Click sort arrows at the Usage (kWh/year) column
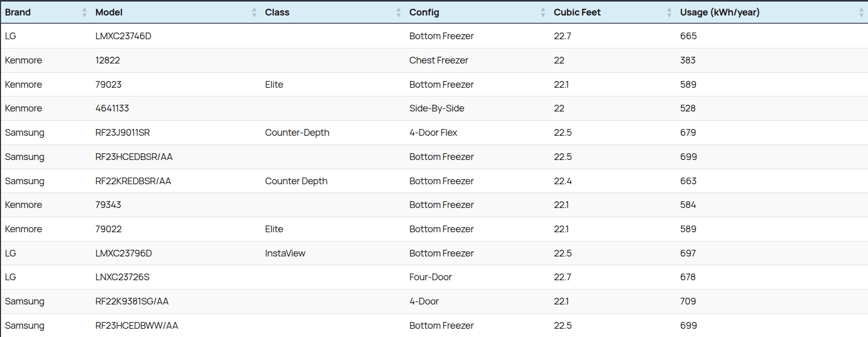Screen dimensions: 868x337 click(861, 12)
